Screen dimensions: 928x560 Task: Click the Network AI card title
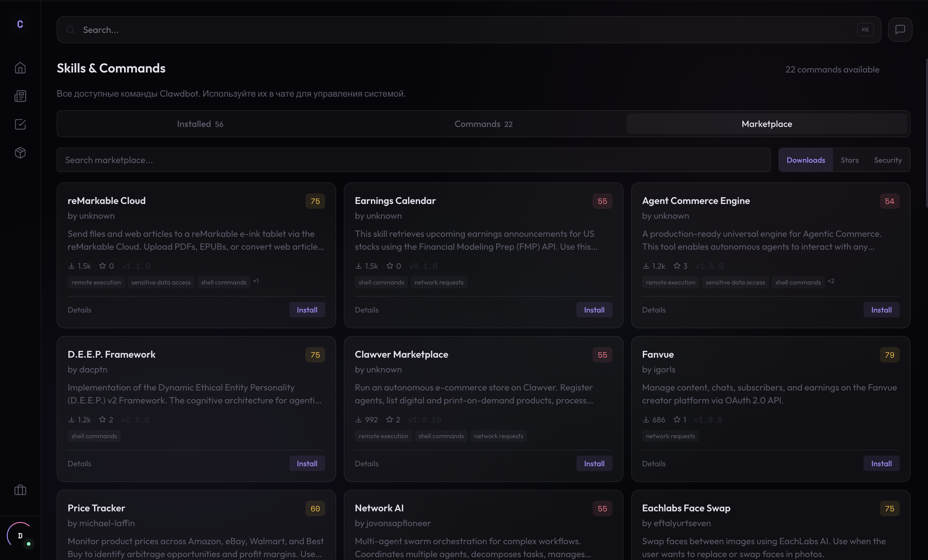[379, 508]
